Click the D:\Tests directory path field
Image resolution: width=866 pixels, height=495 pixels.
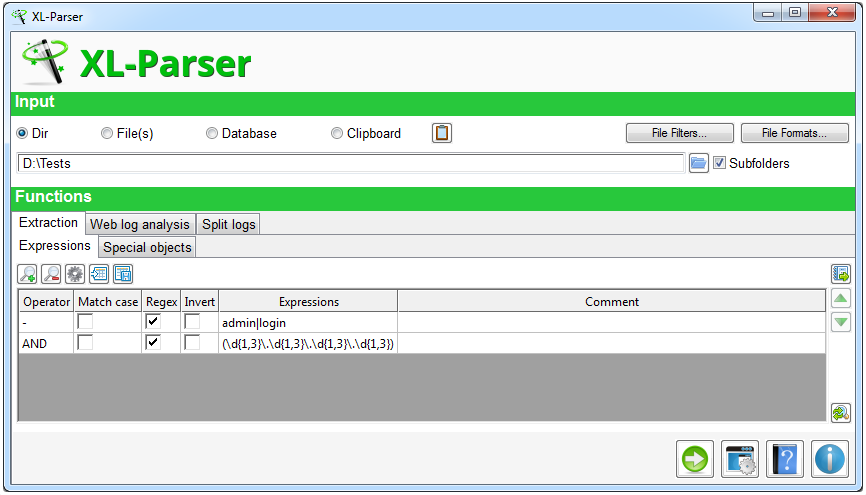click(x=351, y=164)
